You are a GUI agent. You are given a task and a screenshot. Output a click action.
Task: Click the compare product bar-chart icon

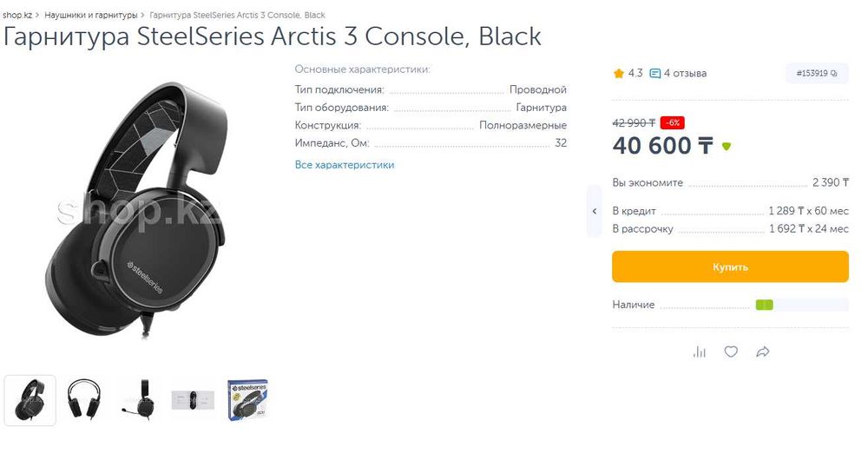(x=700, y=352)
